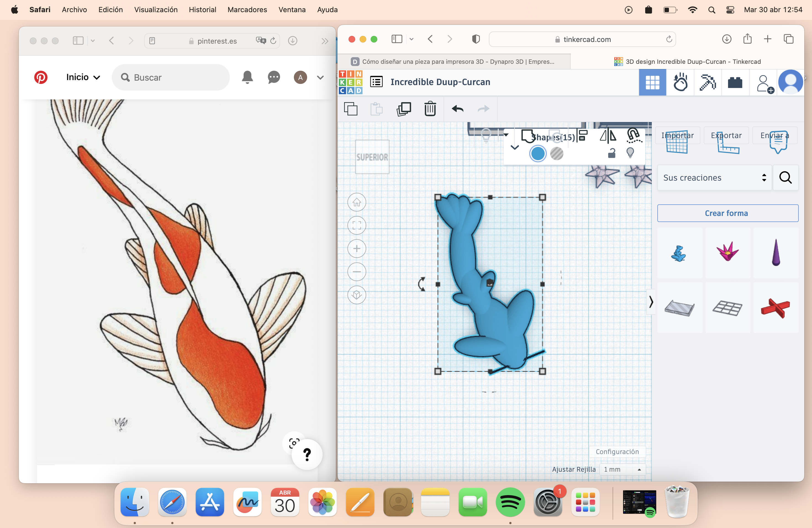The width and height of the screenshot is (812, 528).
Task: Select the Ruler tool icon
Action: 728,143
